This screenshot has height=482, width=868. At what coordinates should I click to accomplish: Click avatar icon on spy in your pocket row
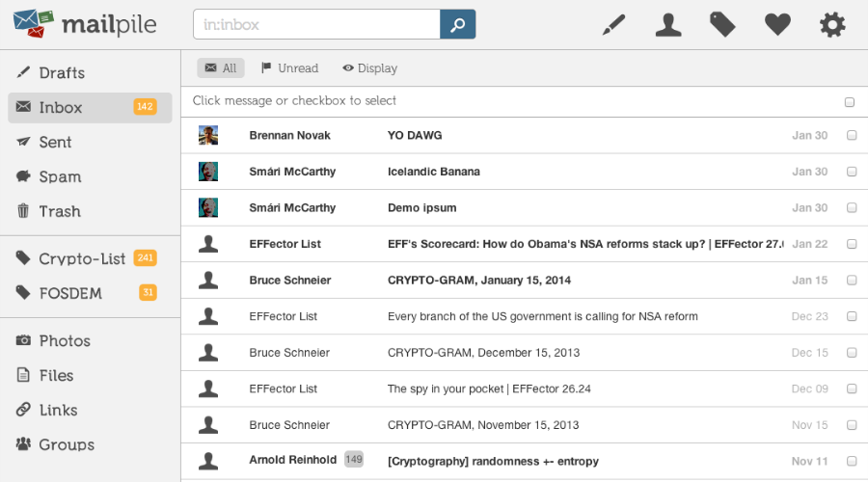pos(208,388)
